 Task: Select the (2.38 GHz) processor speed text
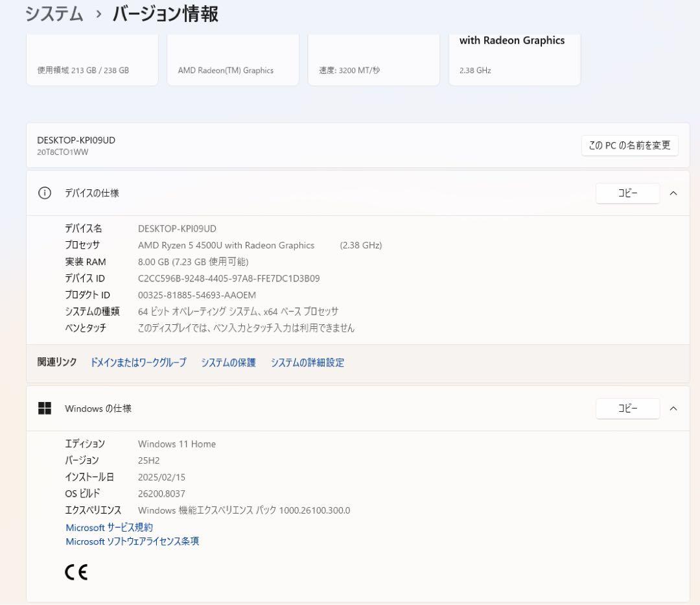pos(361,245)
